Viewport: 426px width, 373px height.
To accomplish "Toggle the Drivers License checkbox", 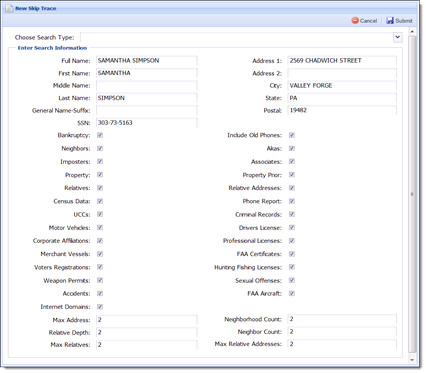I will tap(292, 227).
